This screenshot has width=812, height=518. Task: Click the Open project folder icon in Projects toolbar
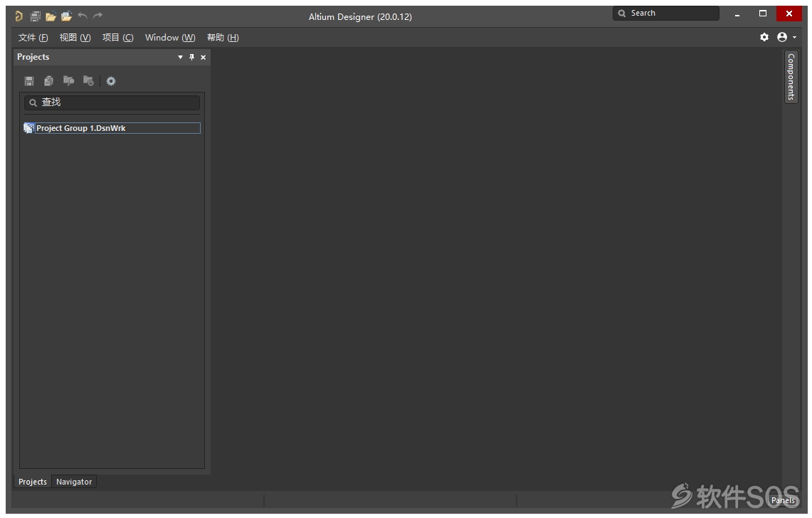point(68,80)
